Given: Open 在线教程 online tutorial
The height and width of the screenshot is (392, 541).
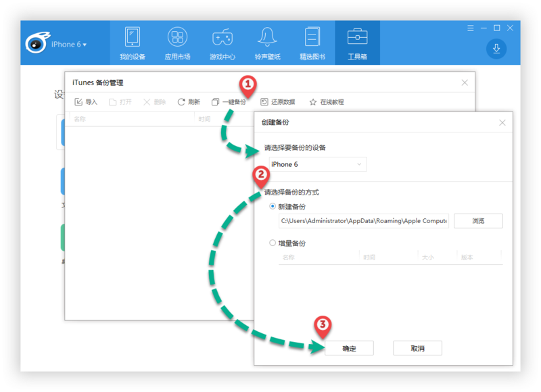Looking at the screenshot, I should pyautogui.click(x=327, y=102).
